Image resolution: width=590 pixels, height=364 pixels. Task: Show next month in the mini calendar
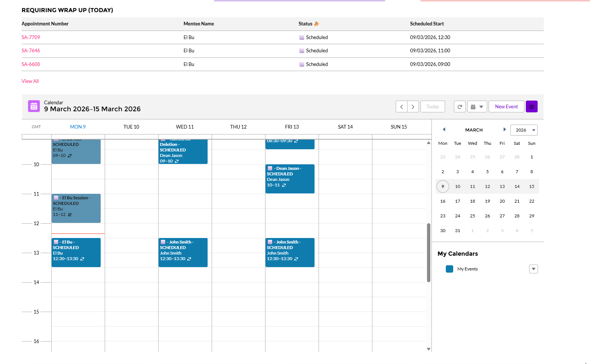pyautogui.click(x=504, y=130)
